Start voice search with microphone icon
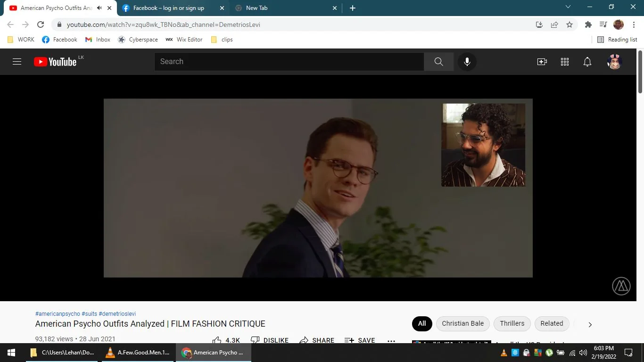The width and height of the screenshot is (644, 362). pyautogui.click(x=467, y=62)
